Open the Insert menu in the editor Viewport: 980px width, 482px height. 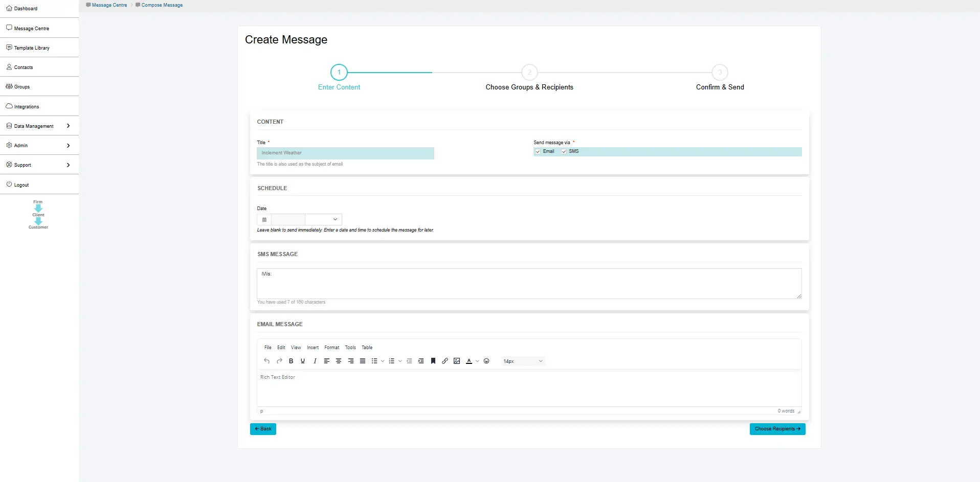click(x=313, y=348)
